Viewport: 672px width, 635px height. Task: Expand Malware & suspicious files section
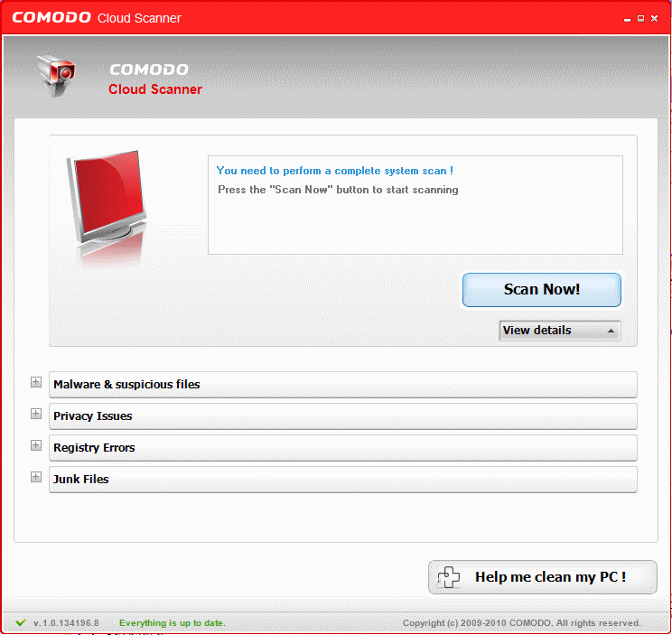click(x=36, y=382)
